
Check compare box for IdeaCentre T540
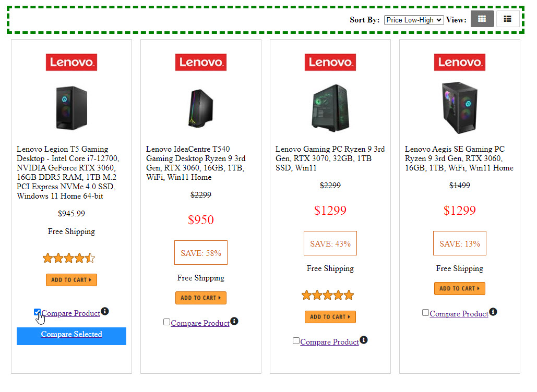166,322
